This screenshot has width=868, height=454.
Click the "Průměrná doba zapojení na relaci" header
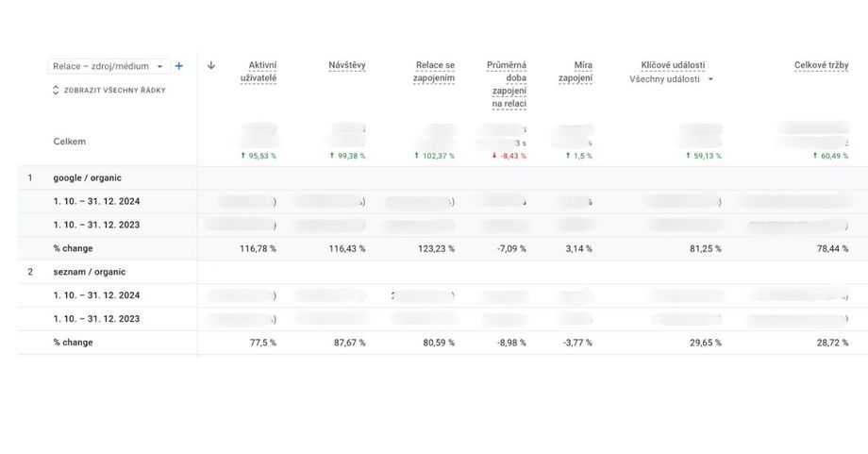point(507,83)
